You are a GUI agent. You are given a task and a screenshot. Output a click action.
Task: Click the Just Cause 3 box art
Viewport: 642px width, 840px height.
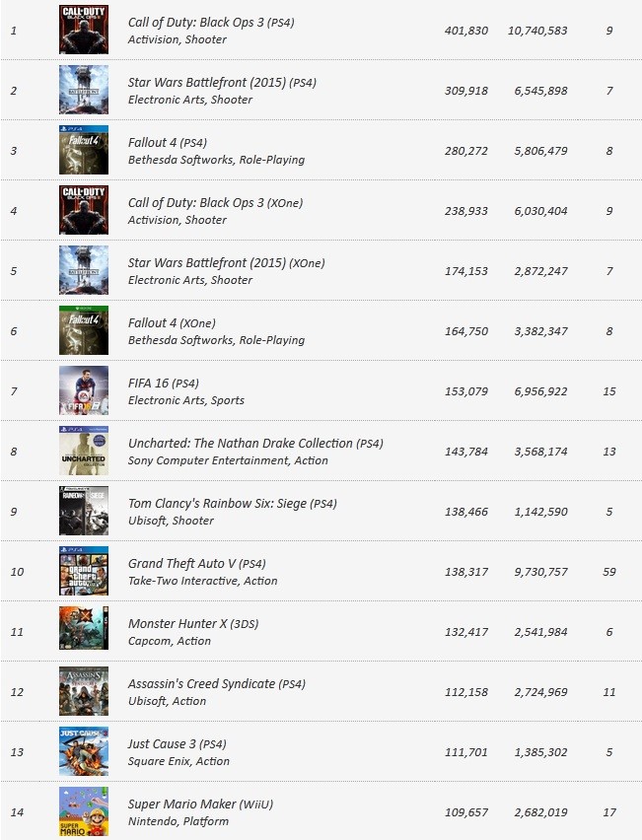pos(84,751)
